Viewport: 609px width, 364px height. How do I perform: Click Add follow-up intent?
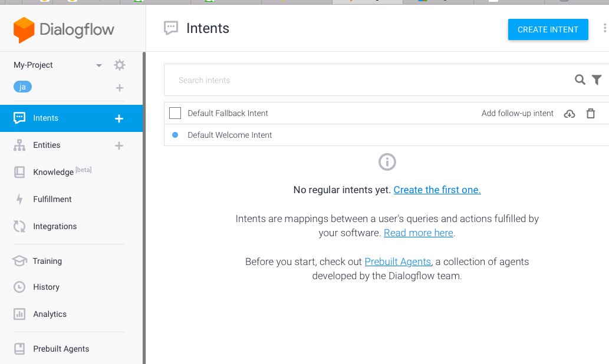tap(518, 113)
